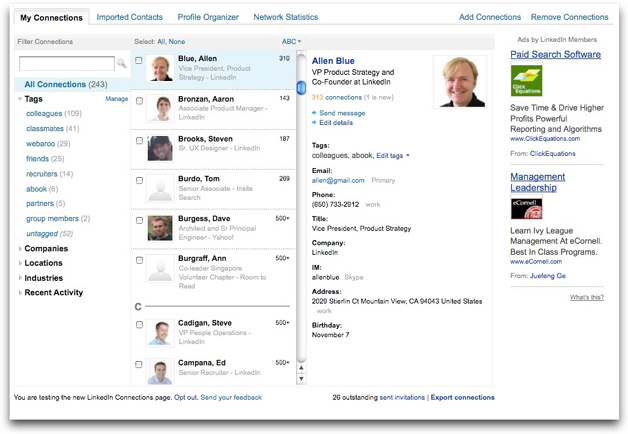Click Select None link
Screen dimensions: 628x434
coord(177,42)
